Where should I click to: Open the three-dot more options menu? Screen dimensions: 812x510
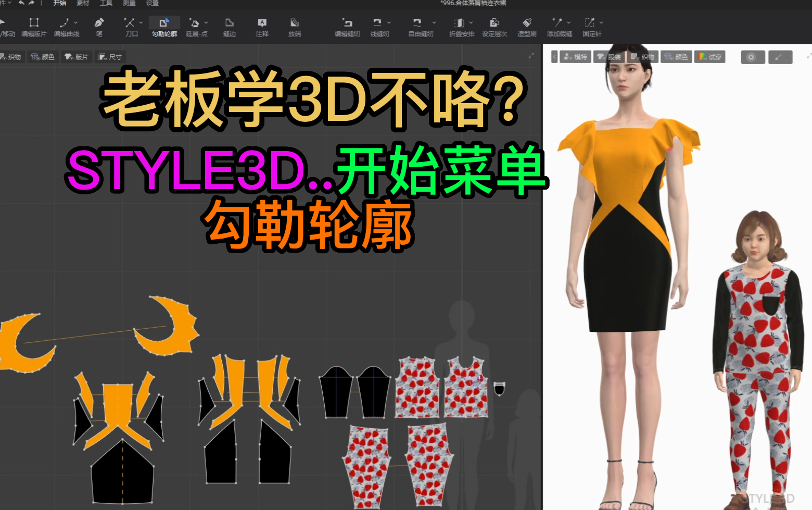pos(42,3)
